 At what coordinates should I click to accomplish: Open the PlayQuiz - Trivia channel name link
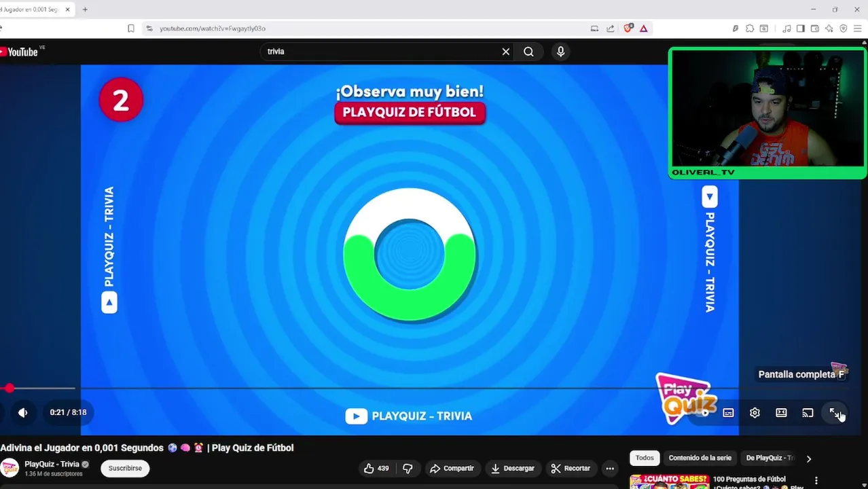point(52,465)
